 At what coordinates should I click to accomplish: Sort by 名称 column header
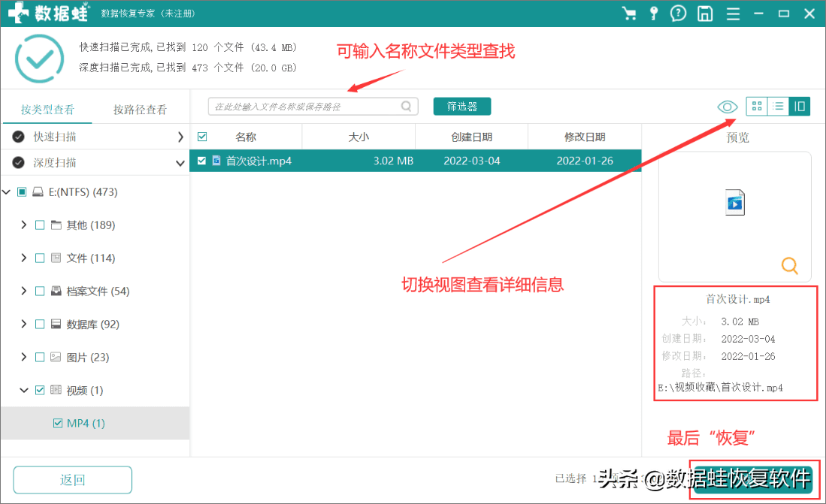[246, 137]
